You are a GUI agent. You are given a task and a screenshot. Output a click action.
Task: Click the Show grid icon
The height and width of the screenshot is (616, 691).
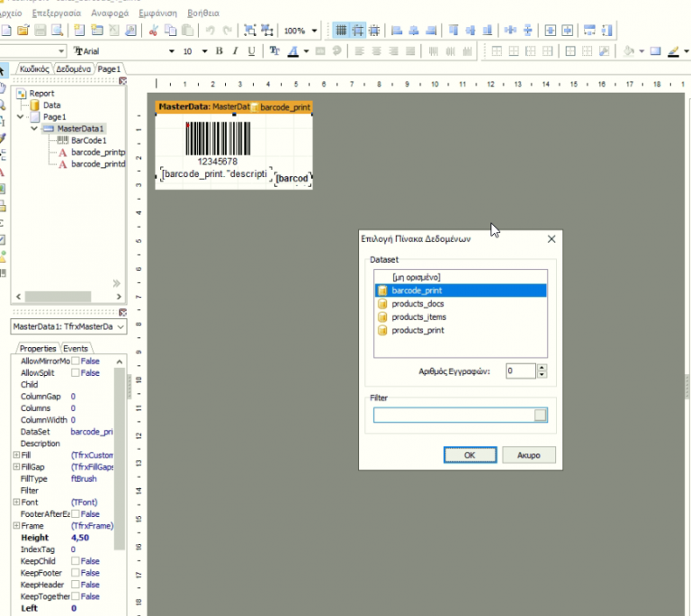[341, 31]
